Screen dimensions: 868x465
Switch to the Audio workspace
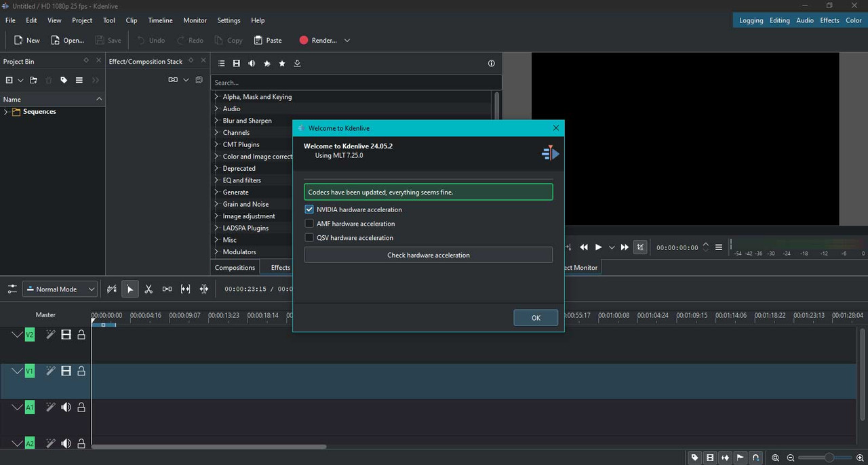coord(805,20)
